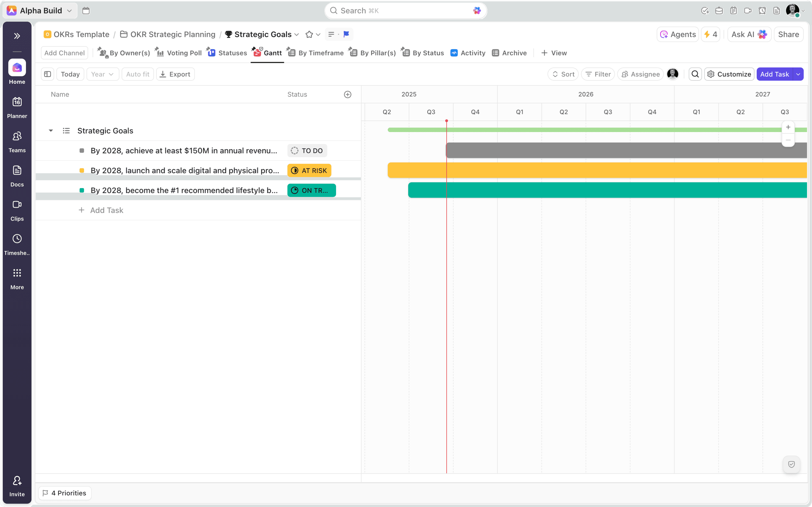Screen dimensions: 812x507
Task: Switch to the By Timeframe tab
Action: click(x=321, y=53)
